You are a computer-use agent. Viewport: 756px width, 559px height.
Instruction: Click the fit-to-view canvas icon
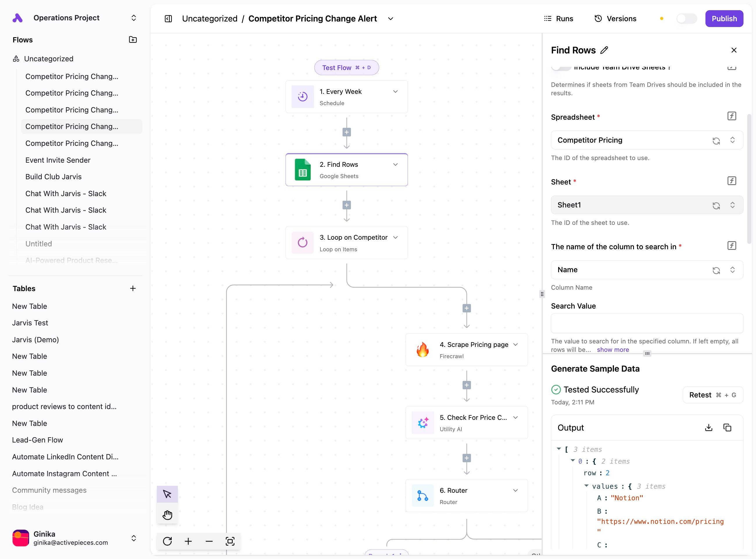pyautogui.click(x=230, y=541)
